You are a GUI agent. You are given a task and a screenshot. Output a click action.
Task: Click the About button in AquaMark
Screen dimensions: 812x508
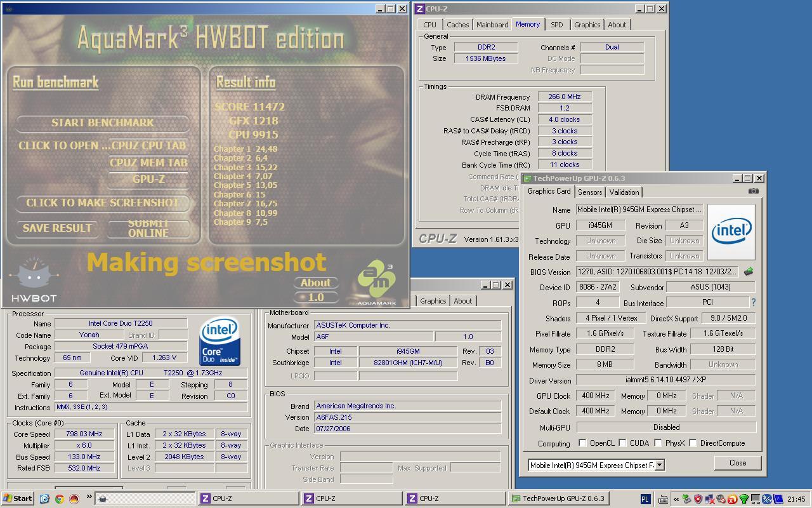pyautogui.click(x=315, y=283)
